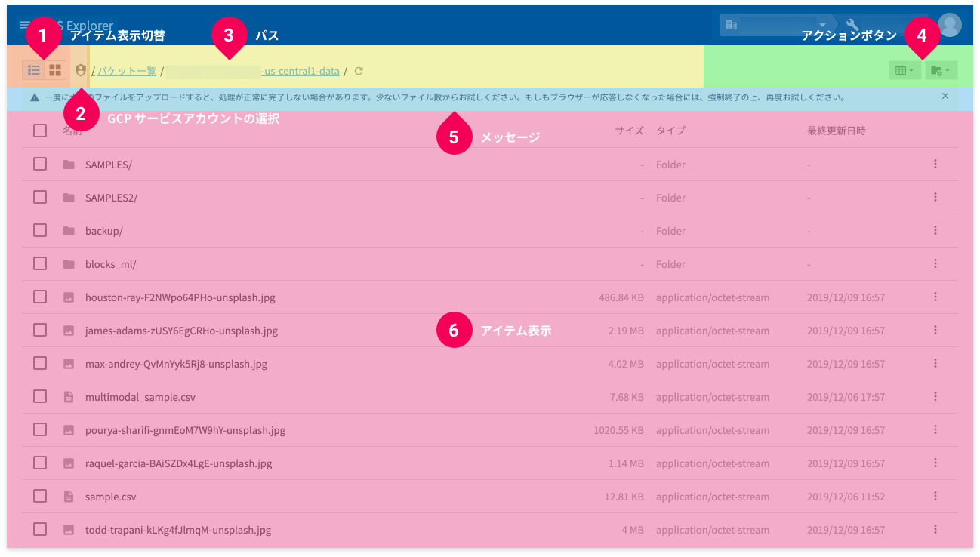Open pourya-sharifi row kebab menu
980x557 pixels.
click(x=935, y=429)
